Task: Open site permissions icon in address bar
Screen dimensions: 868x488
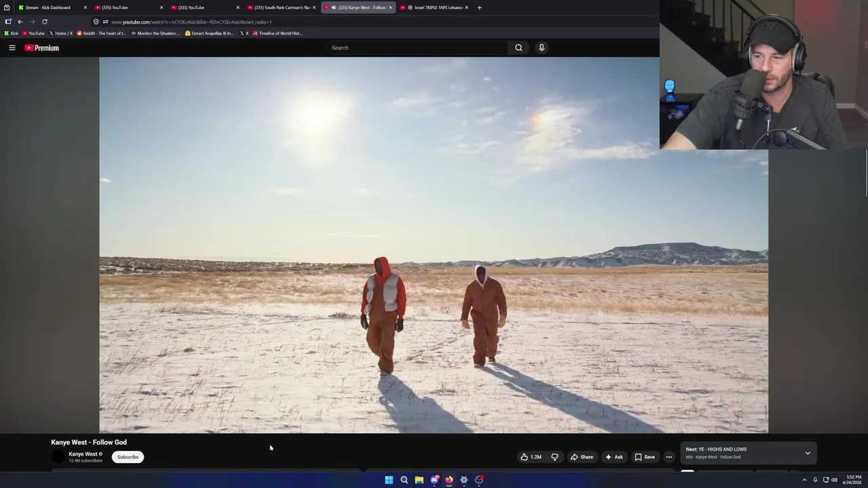Action: pos(105,22)
